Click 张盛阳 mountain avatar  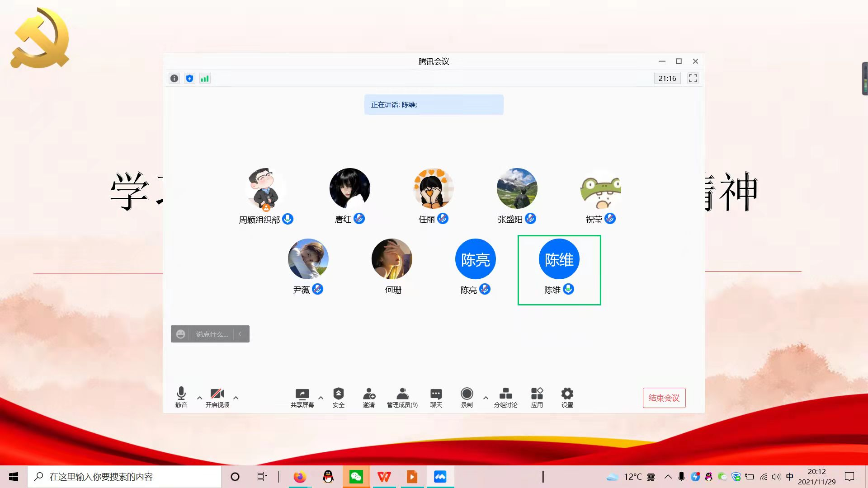pyautogui.click(x=517, y=188)
